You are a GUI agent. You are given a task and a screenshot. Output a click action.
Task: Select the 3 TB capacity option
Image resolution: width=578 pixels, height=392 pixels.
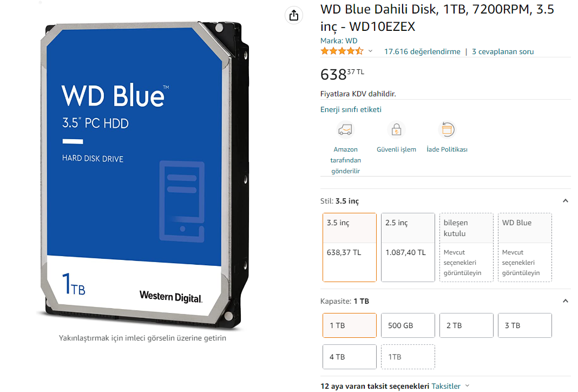point(525,325)
